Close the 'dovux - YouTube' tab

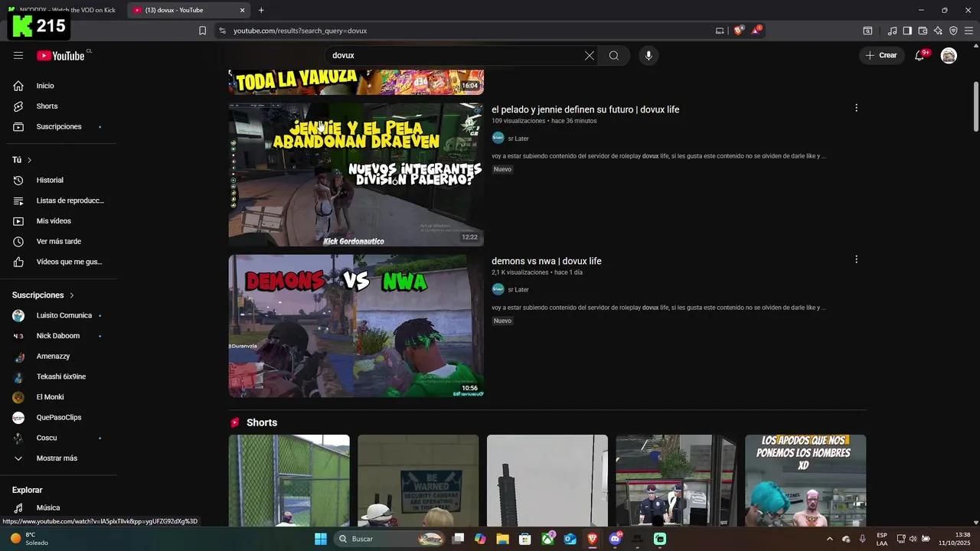[243, 10]
